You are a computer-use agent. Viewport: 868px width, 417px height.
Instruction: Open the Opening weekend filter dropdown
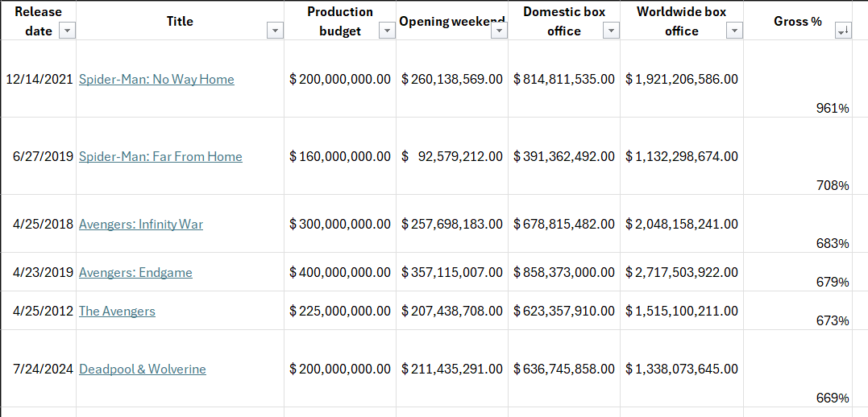click(x=499, y=31)
